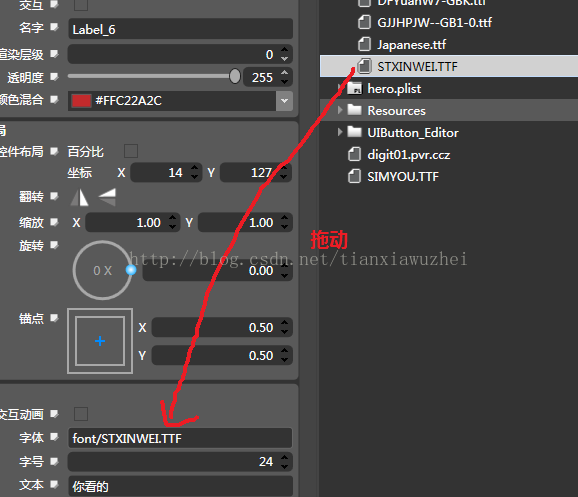Select the STXINWEI.TTF file icon
This screenshot has height=497, width=578.
(365, 66)
